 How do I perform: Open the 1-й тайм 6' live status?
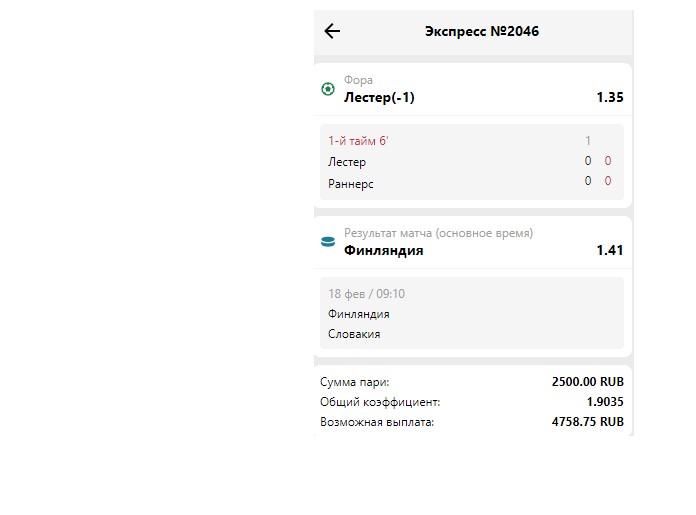point(358,141)
